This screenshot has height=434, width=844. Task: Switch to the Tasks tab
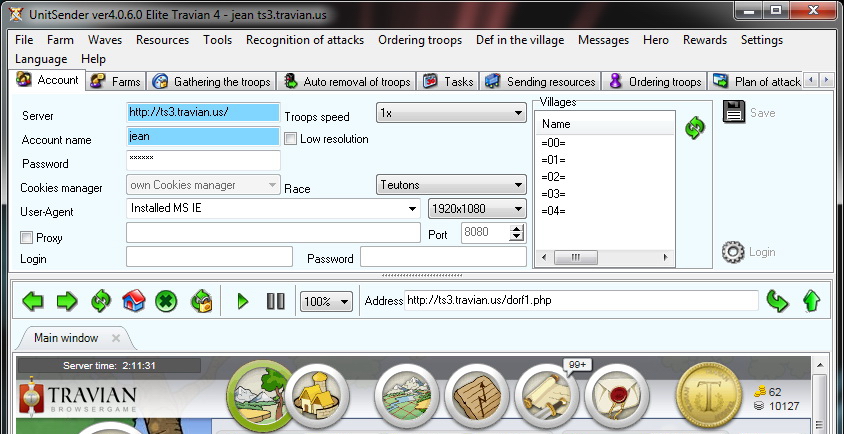point(448,81)
